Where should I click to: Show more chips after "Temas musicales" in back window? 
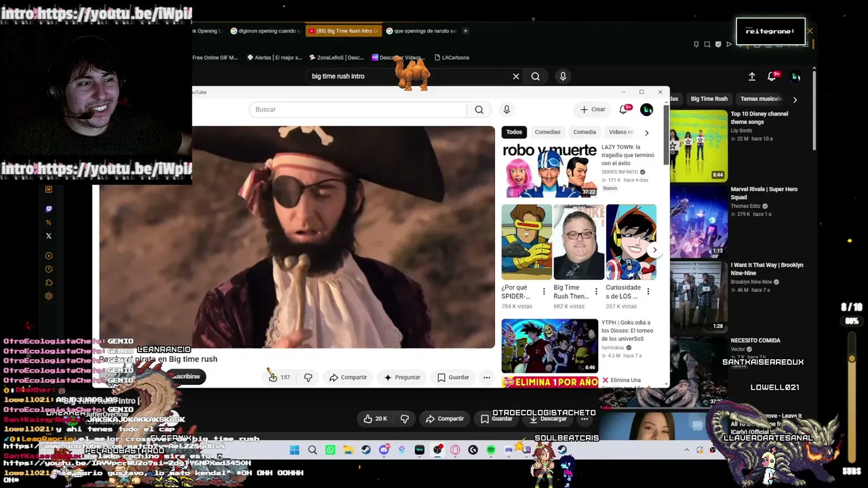coord(795,100)
